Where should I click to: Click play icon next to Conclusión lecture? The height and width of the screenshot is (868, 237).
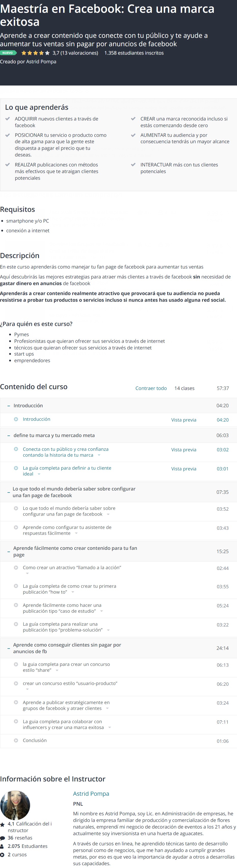coord(16,741)
